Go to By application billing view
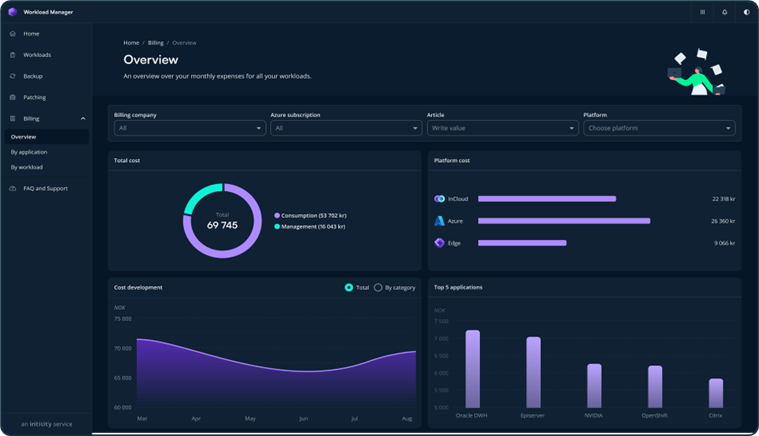 [29, 152]
